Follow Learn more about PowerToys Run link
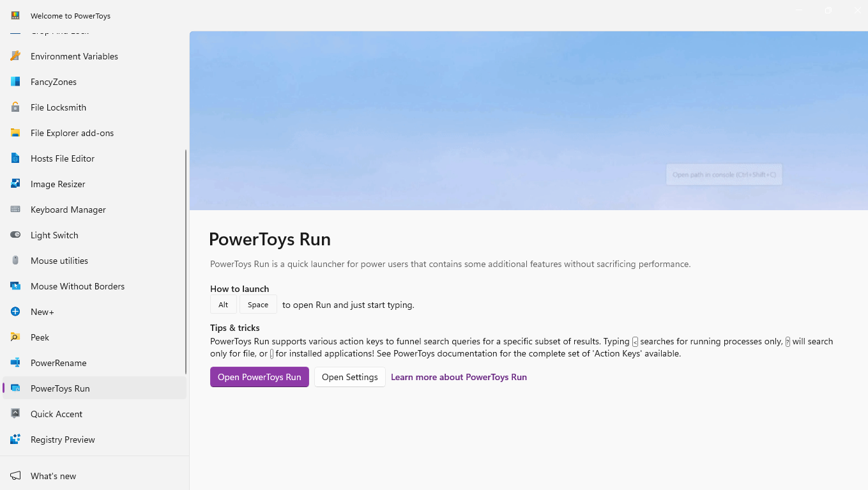This screenshot has width=868, height=490. pyautogui.click(x=459, y=377)
